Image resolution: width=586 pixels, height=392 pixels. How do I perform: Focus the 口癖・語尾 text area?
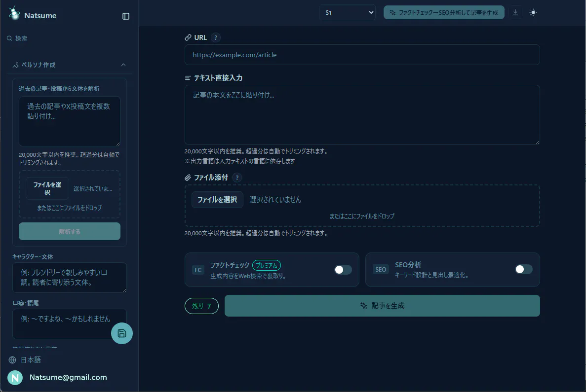[x=70, y=324]
